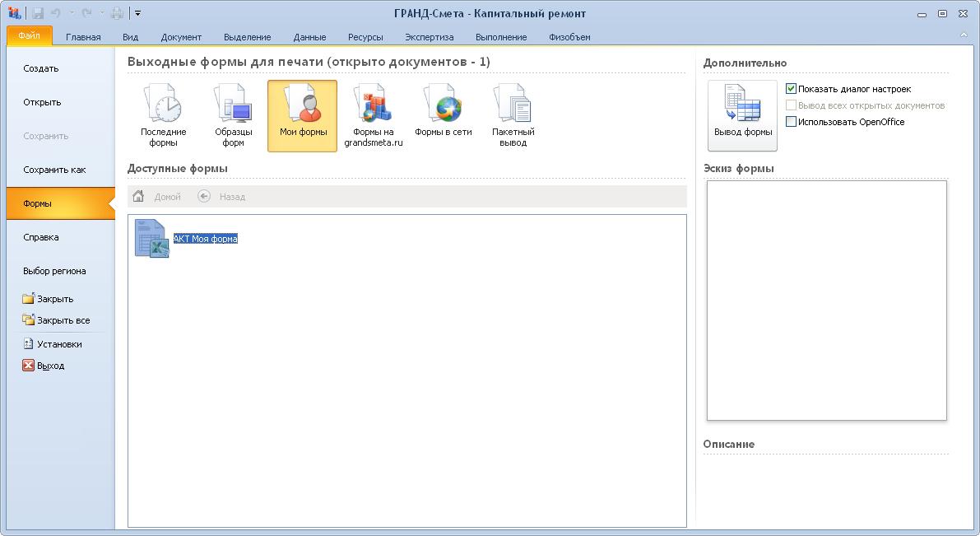Click Закрыть все in the file menu
Image resolution: width=980 pixels, height=536 pixels.
(56, 320)
